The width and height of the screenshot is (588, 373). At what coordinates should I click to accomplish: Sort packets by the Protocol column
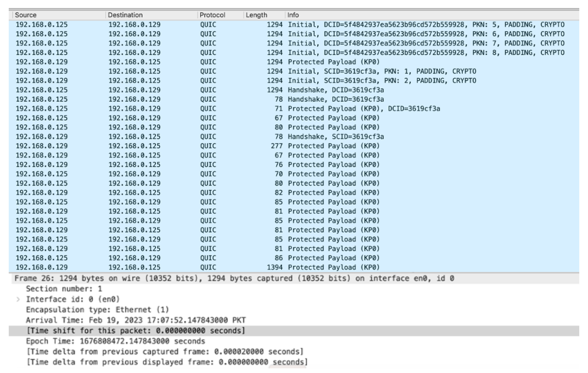coord(212,15)
